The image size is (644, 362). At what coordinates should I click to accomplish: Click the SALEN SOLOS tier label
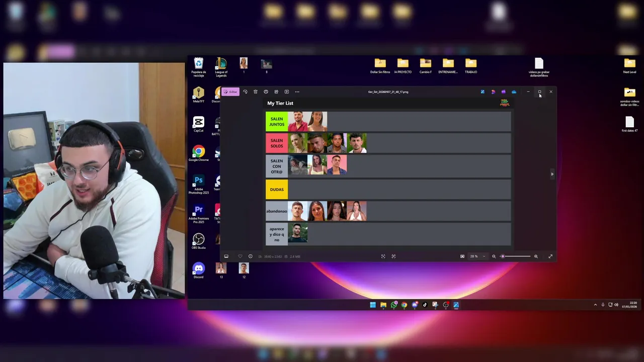click(277, 143)
